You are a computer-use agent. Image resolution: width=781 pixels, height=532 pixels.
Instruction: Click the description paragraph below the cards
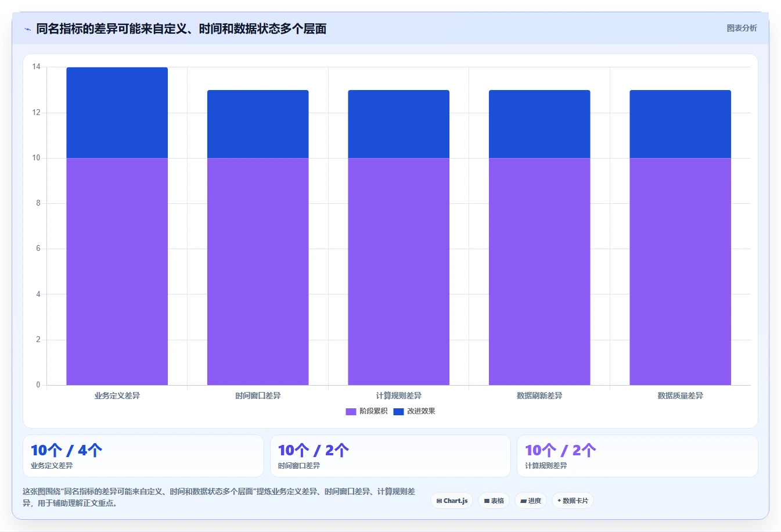[219, 497]
